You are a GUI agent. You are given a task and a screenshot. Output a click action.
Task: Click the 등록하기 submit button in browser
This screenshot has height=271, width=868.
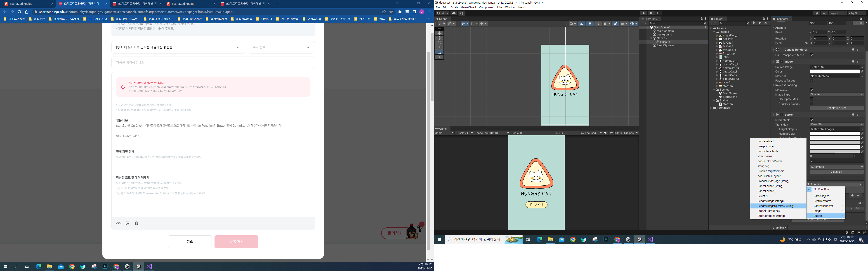pyautogui.click(x=236, y=241)
